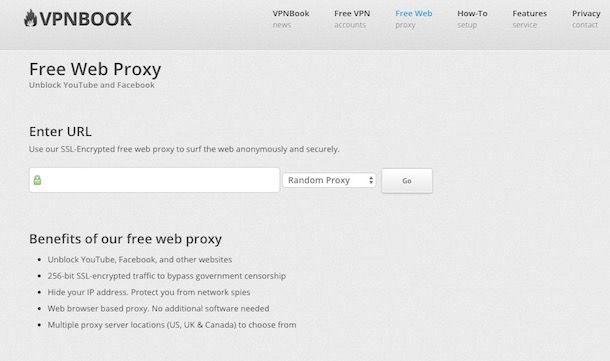Click the green padlock icon in URL field
Image resolution: width=610 pixels, height=361 pixels.
tap(37, 180)
